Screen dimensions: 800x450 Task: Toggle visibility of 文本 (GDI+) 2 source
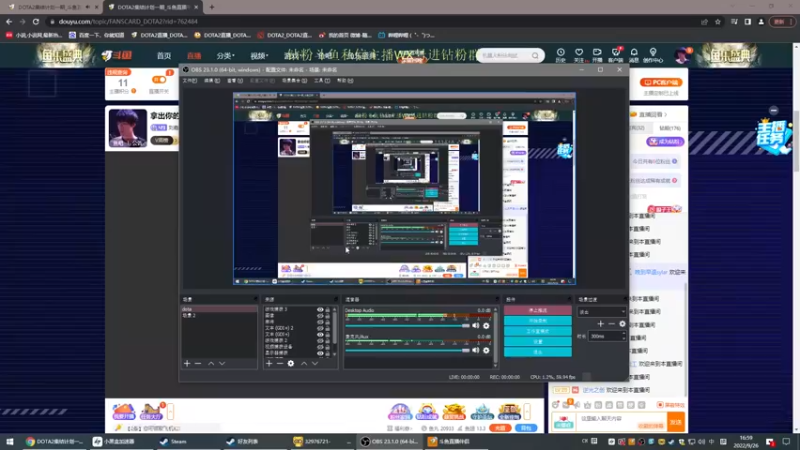click(320, 328)
